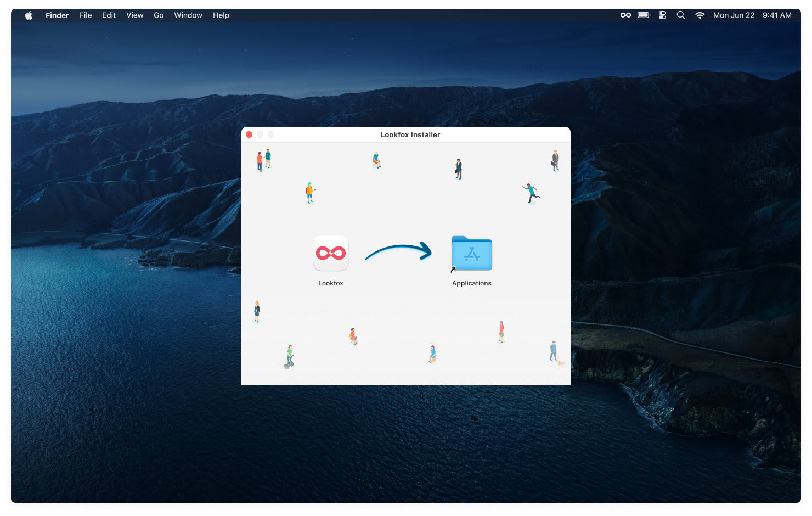Open the Finder menu
Image resolution: width=812 pixels, height=516 pixels.
tap(57, 15)
